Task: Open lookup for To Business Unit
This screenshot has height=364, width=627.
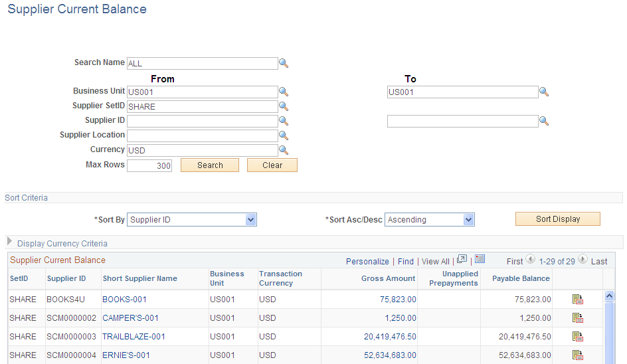Action: coord(544,92)
